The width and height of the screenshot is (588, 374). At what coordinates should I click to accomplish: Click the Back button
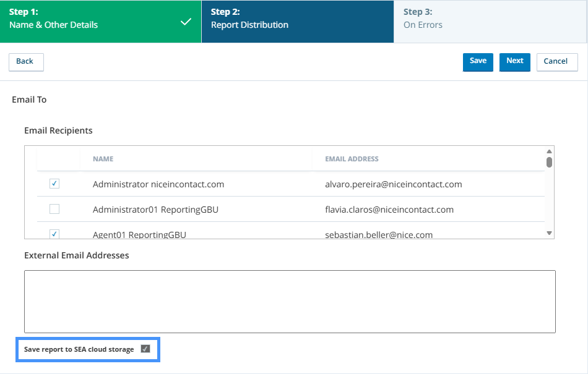[26, 62]
